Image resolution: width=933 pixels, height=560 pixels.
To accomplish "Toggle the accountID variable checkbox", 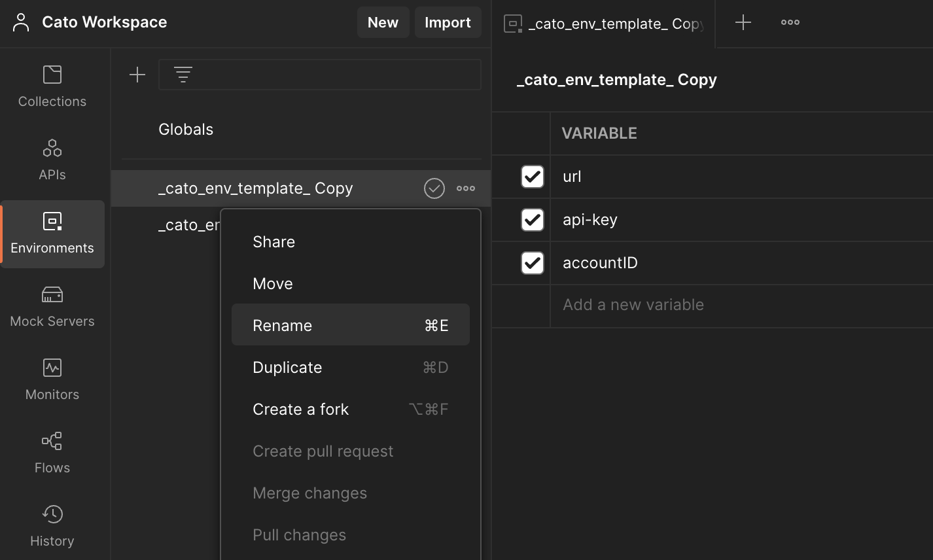I will tap(533, 263).
